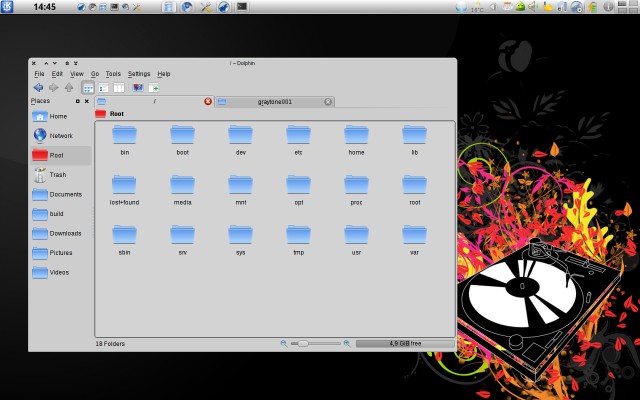Open the File menu
640x400 pixels.
pyautogui.click(x=39, y=74)
